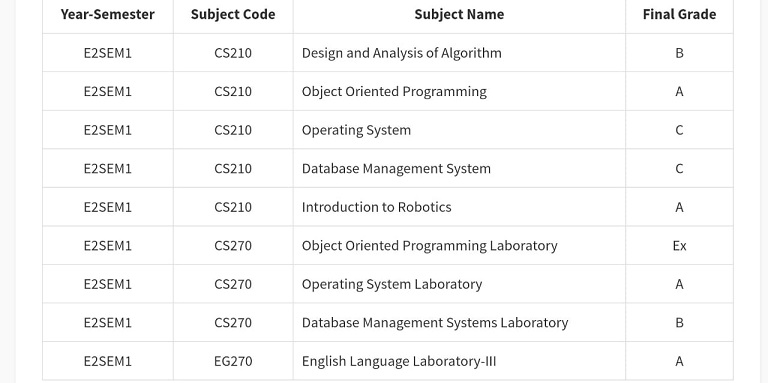768x383 pixels.
Task: Click the Operating System subject name
Action: 356,130
